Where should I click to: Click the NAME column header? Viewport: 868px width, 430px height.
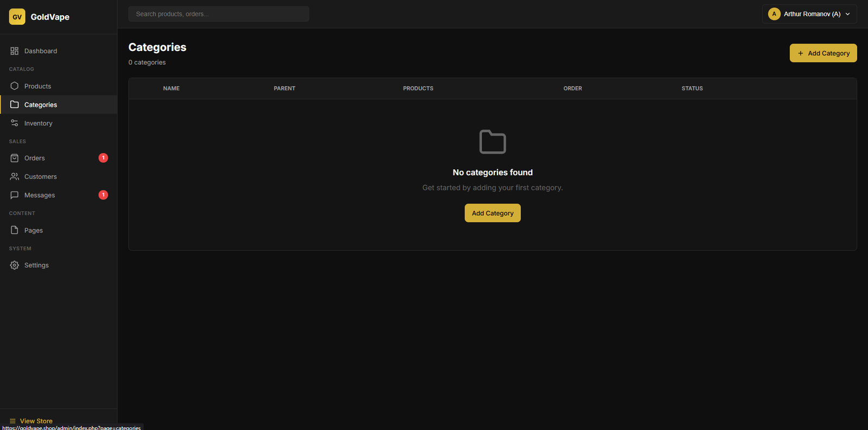point(171,88)
